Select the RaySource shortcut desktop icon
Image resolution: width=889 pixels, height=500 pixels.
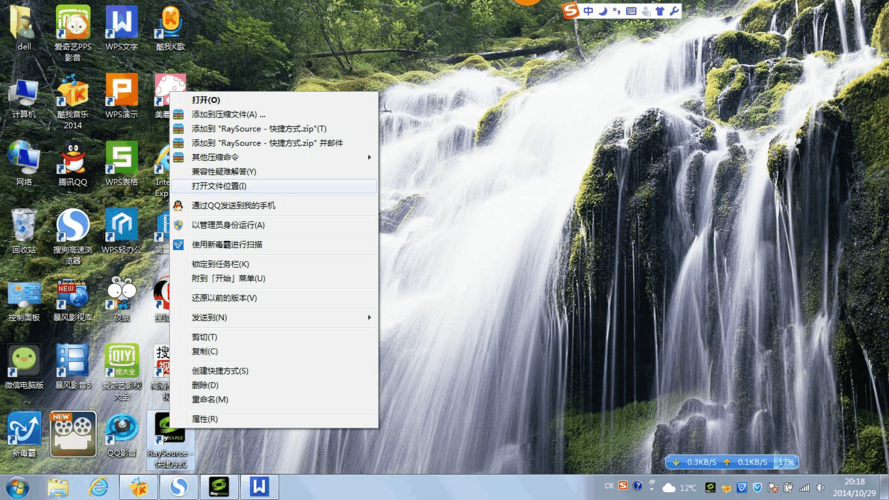pos(170,440)
